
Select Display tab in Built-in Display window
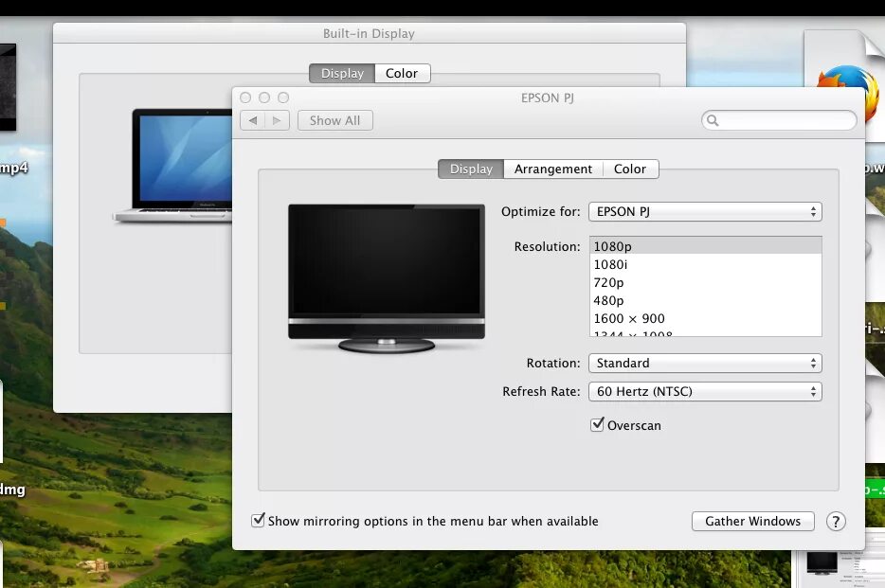pos(342,73)
